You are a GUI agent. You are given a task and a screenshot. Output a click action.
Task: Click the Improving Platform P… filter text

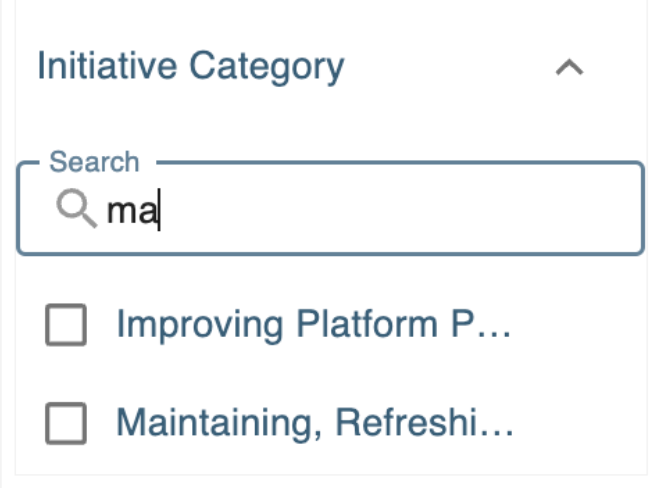click(x=314, y=325)
